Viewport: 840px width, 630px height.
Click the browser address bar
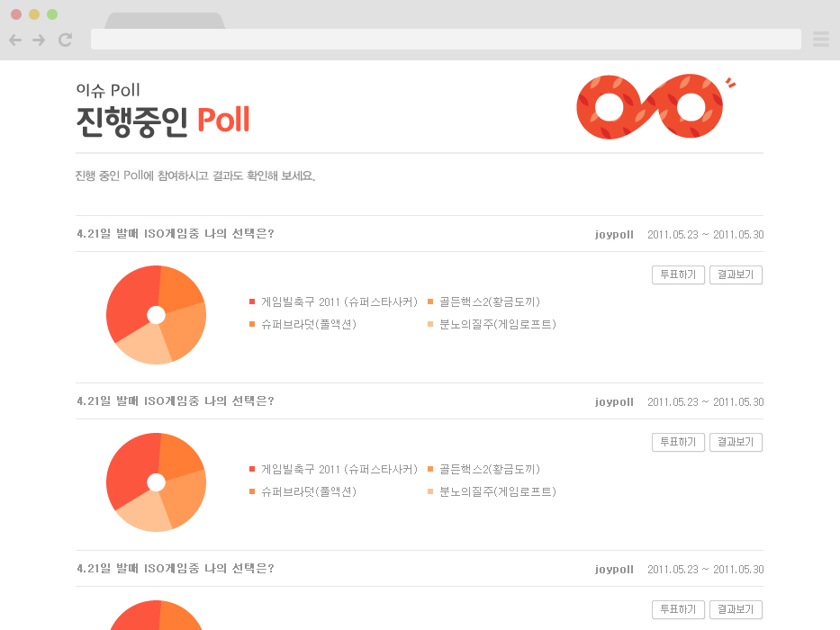tap(446, 39)
